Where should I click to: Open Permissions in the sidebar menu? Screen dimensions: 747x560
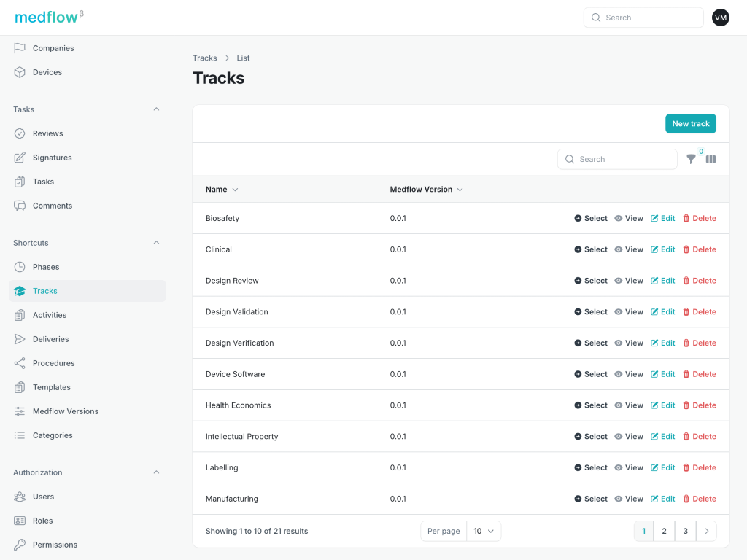(x=55, y=545)
